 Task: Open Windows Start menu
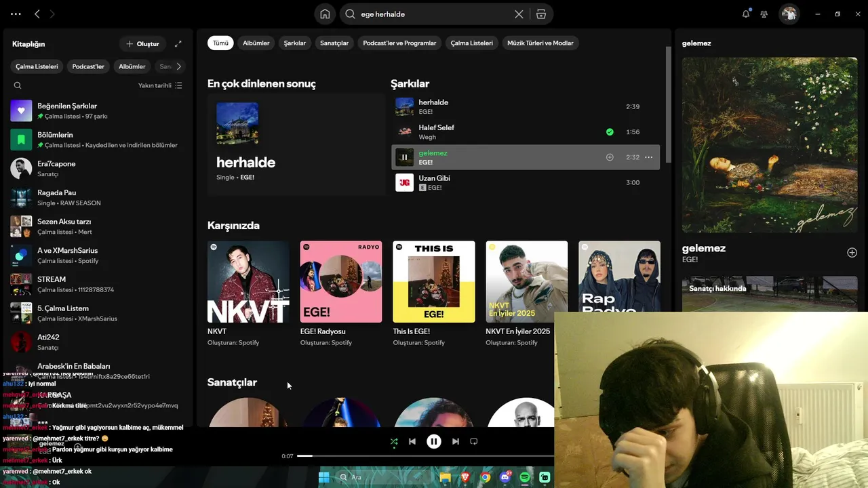(x=323, y=477)
